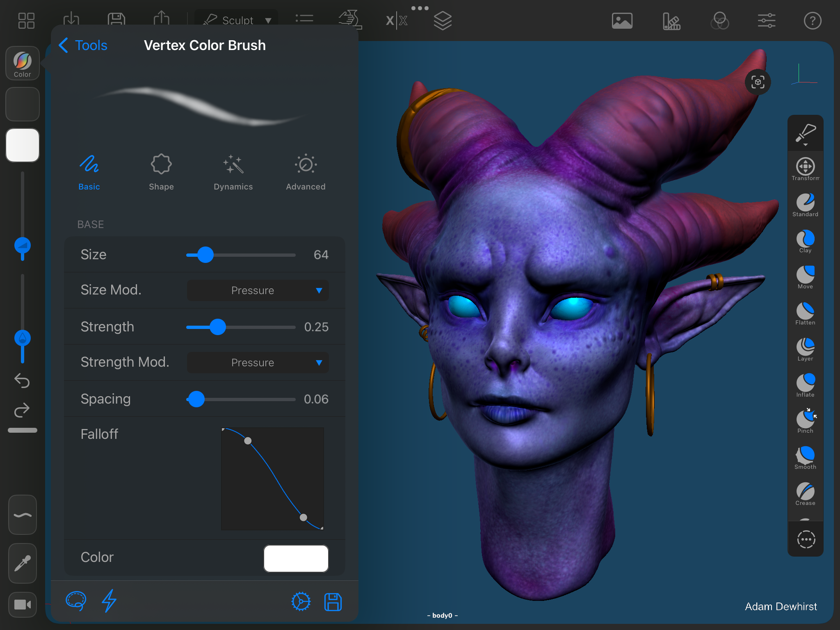Open the brush picker at top of right toolbar
840x630 pixels.
(x=806, y=134)
